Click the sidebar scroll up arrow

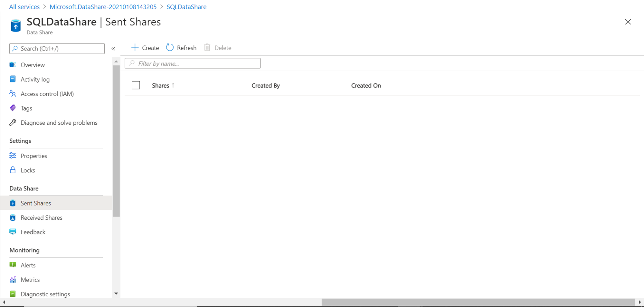[116, 61]
